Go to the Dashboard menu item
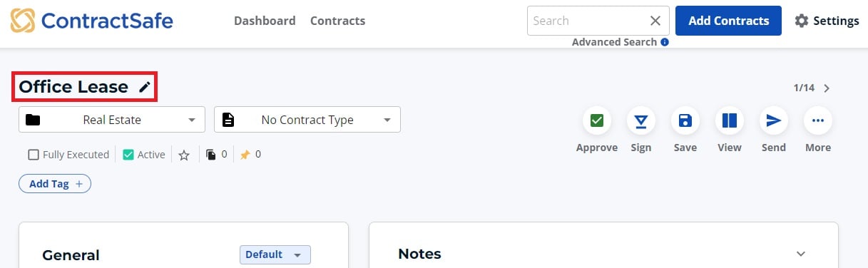 pyautogui.click(x=265, y=21)
